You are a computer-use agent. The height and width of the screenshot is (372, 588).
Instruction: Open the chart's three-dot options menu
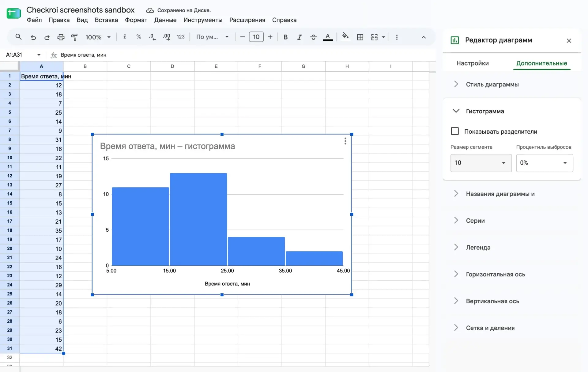(x=345, y=141)
